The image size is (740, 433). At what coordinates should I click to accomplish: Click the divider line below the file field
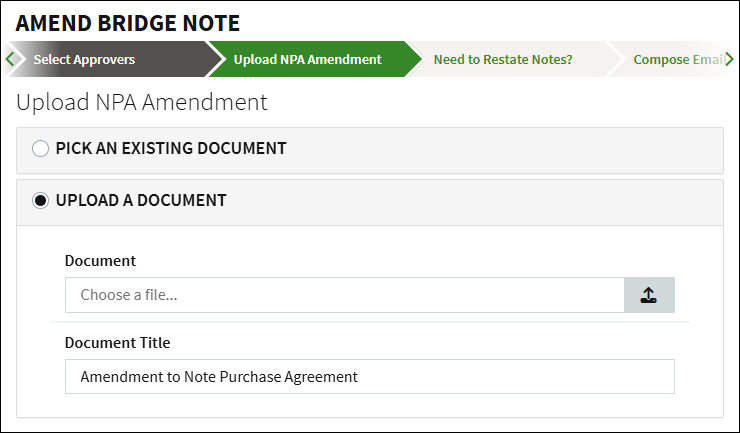click(x=370, y=322)
